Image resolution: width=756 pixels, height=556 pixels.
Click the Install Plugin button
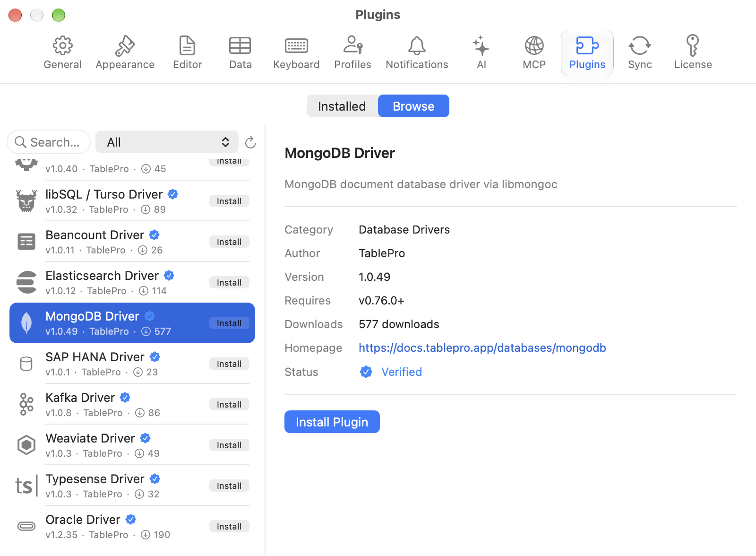[332, 422]
